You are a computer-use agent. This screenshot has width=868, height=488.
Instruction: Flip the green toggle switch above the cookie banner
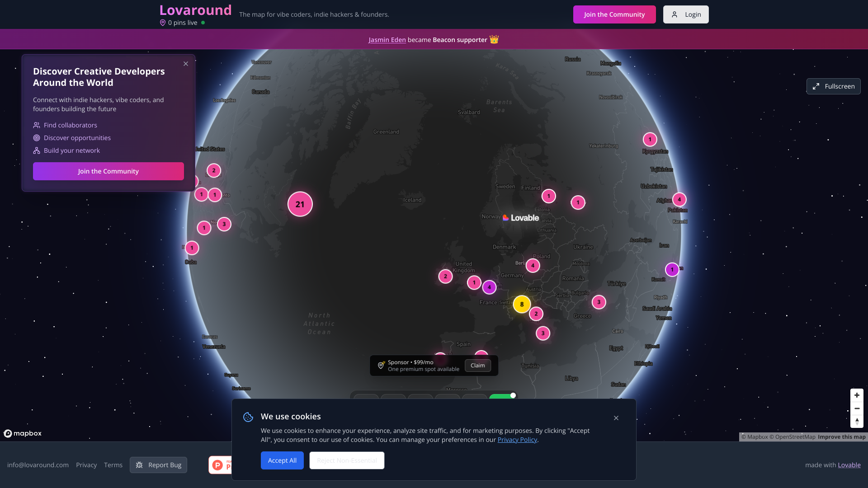pos(503,395)
